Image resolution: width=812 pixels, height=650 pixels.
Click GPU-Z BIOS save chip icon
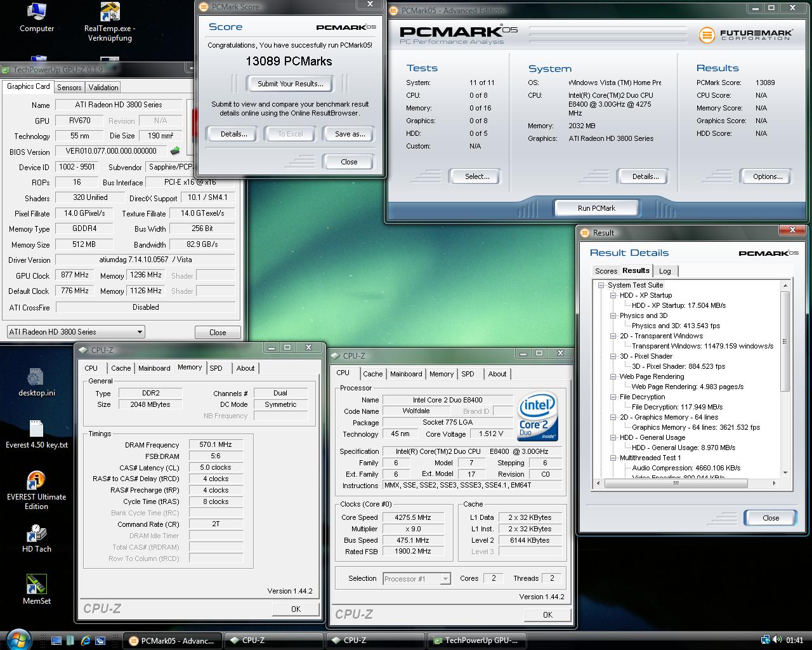click(175, 151)
